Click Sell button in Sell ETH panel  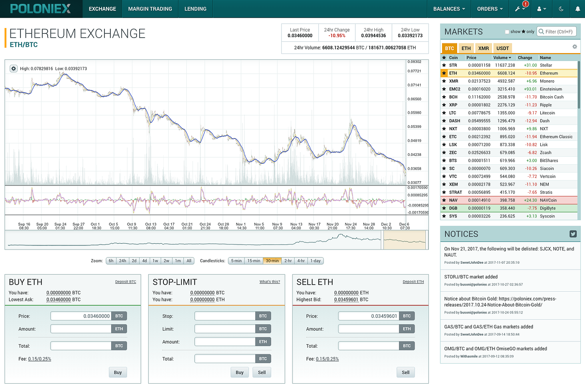click(406, 372)
